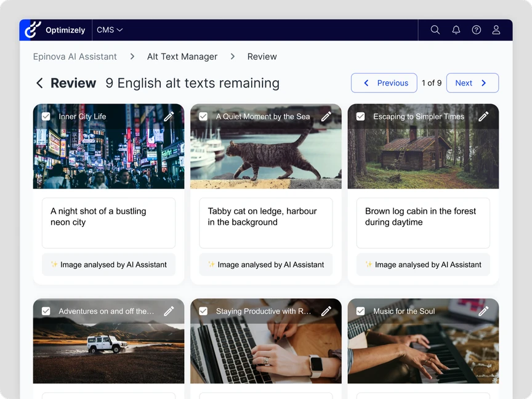Toggle Music for the Soul checkbox

(361, 311)
